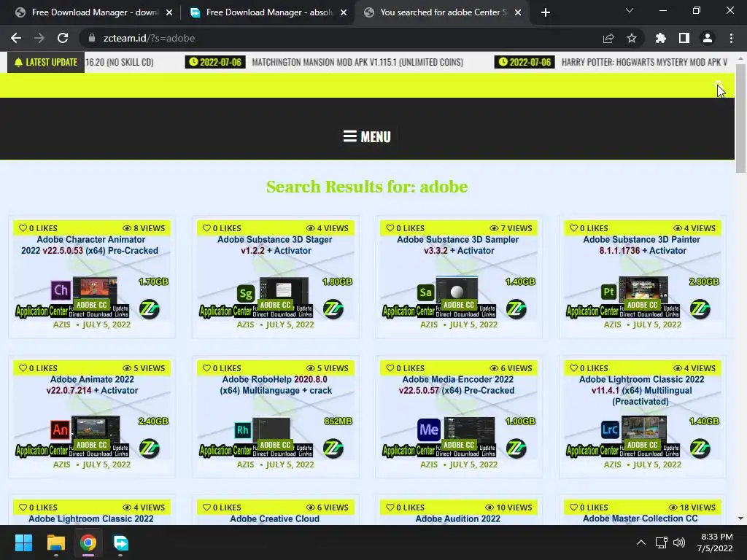Screen dimensions: 747x560
Task: View site lock information icon
Action: pyautogui.click(x=92, y=38)
